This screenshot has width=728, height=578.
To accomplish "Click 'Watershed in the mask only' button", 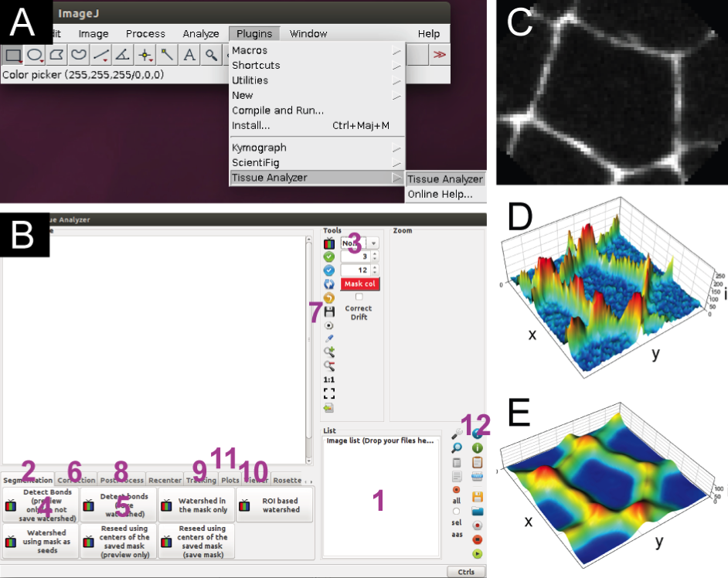I will (x=196, y=505).
